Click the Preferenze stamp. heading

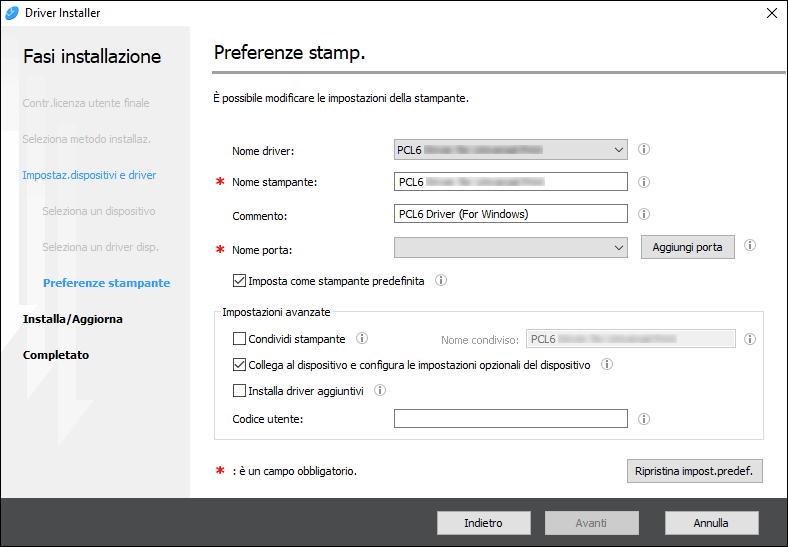(x=289, y=52)
